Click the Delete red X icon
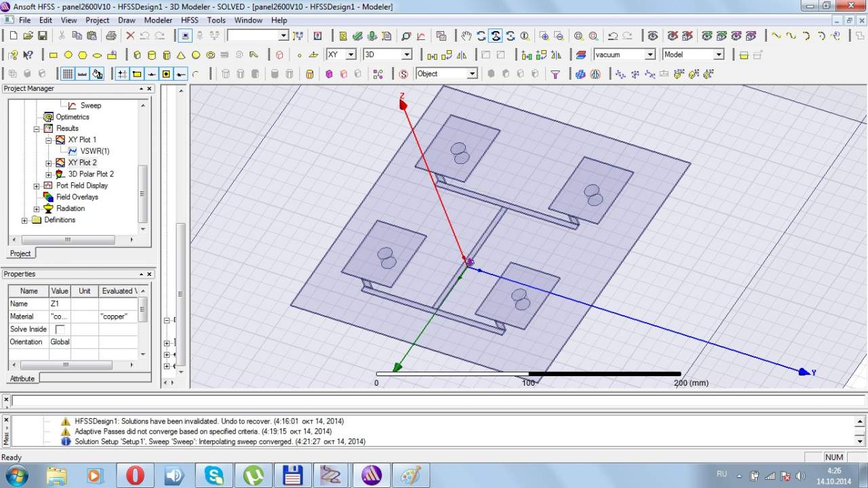This screenshot has width=868, height=488. pos(130,36)
